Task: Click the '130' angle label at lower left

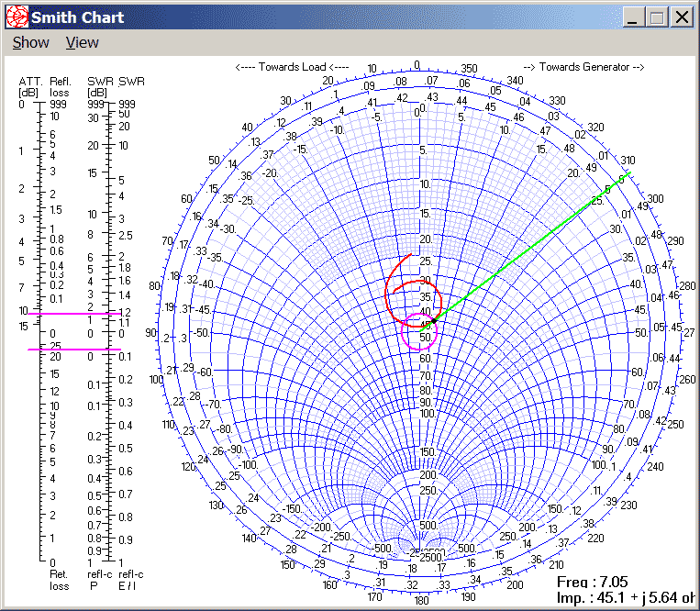Action: click(217, 505)
